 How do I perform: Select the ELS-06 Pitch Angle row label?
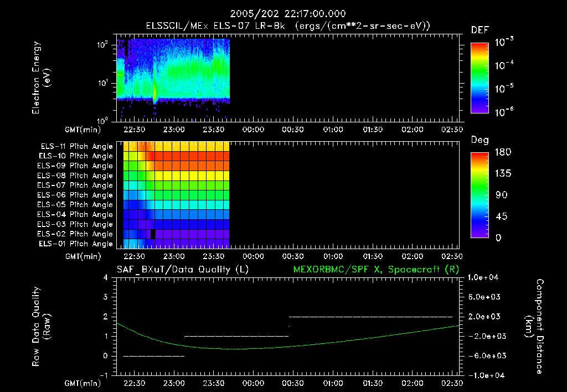click(x=75, y=195)
